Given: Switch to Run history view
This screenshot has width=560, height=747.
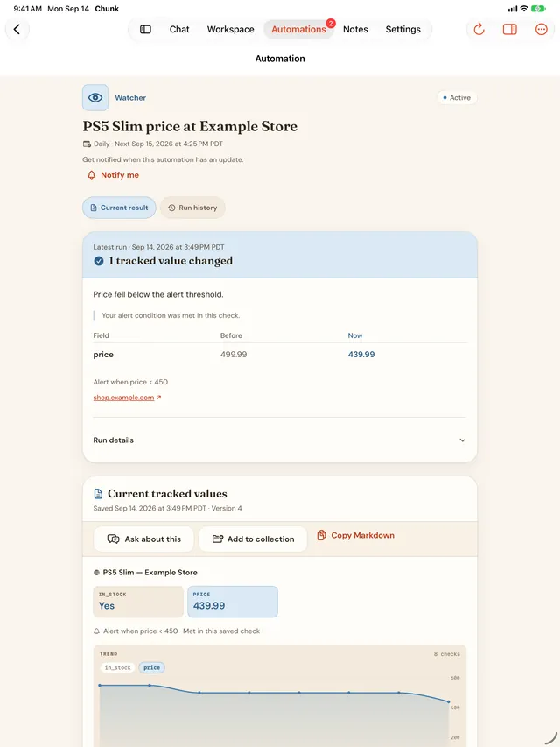Looking at the screenshot, I should point(192,208).
